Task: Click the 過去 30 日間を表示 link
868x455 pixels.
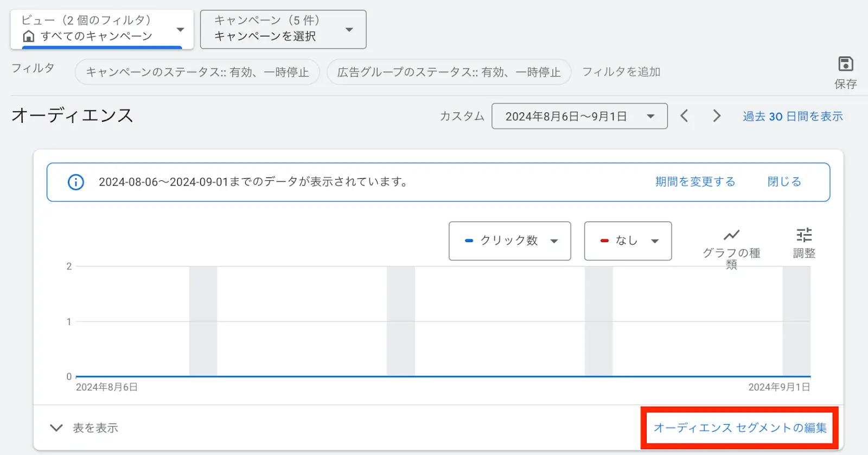Action: [x=793, y=116]
